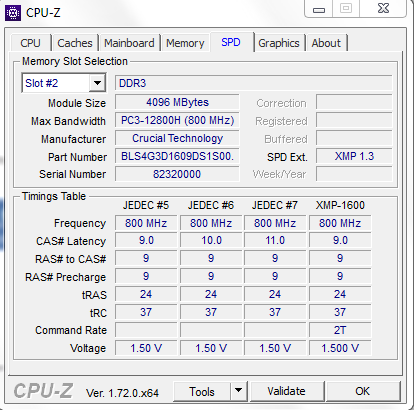Go to the Memory tab
Viewport: 414px width, 410px height.
[x=185, y=43]
